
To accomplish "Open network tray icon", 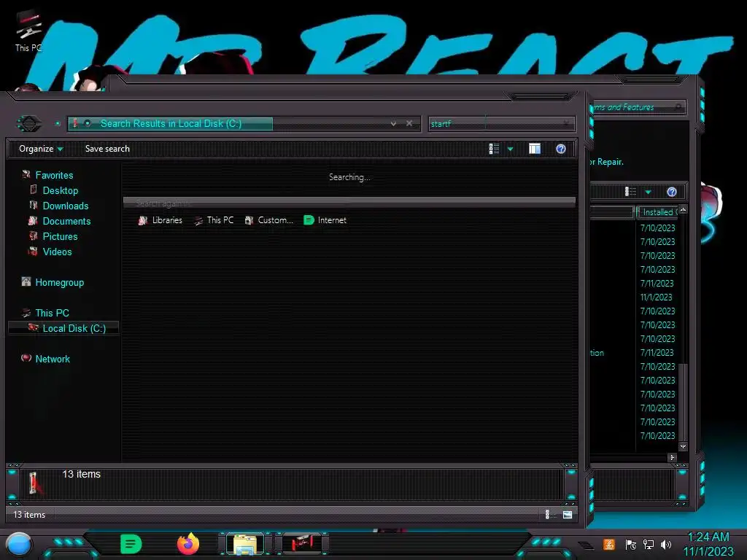I will tap(649, 544).
